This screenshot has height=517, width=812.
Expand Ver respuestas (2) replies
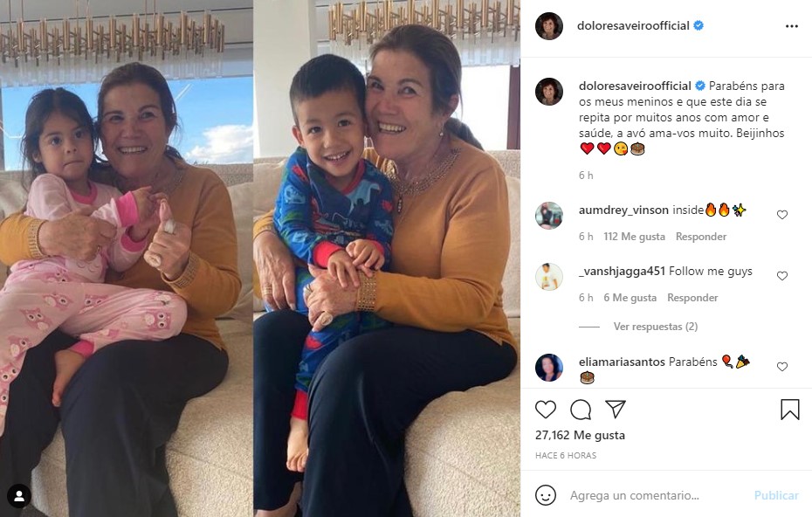[656, 327]
